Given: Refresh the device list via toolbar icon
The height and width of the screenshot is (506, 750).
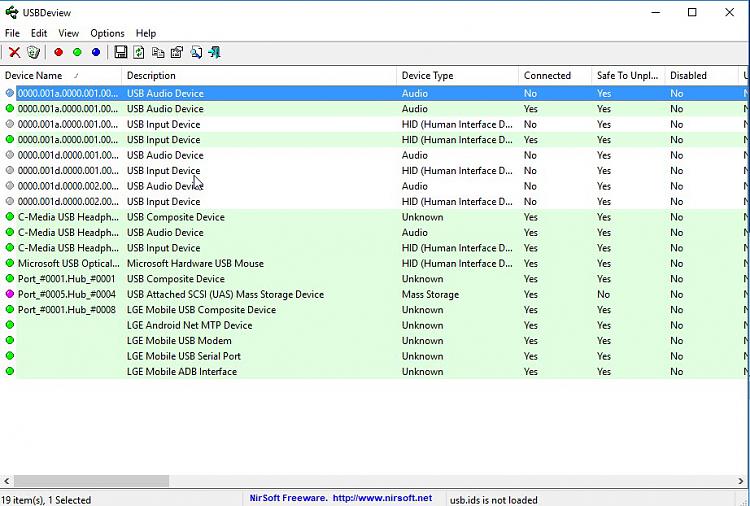Looking at the screenshot, I should 139,52.
